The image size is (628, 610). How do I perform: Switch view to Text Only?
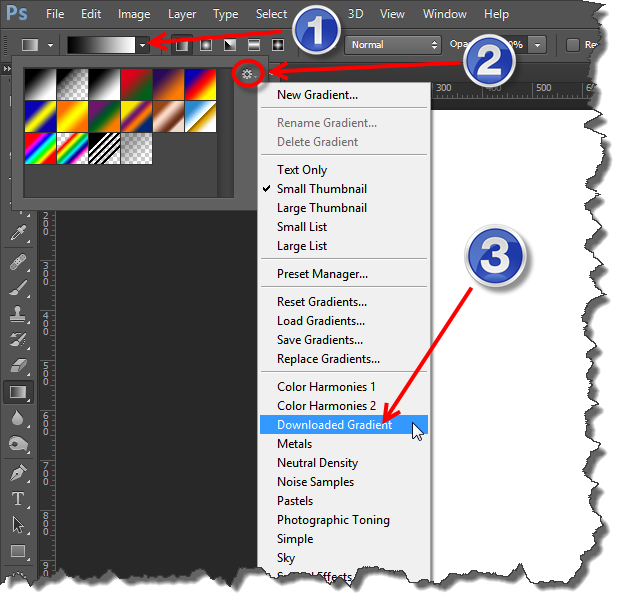(301, 170)
